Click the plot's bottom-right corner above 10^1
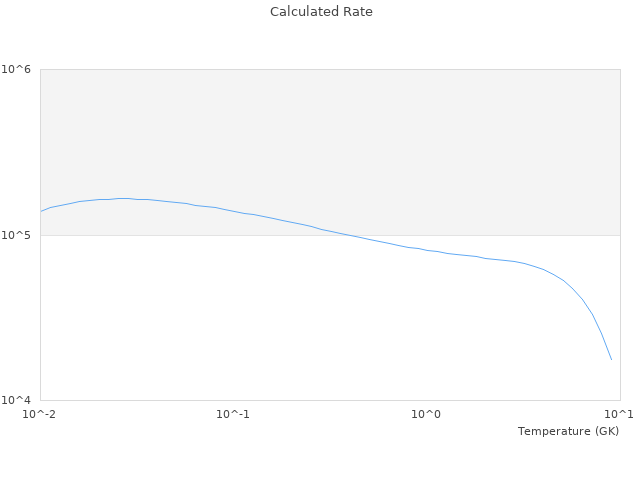 [620, 400]
